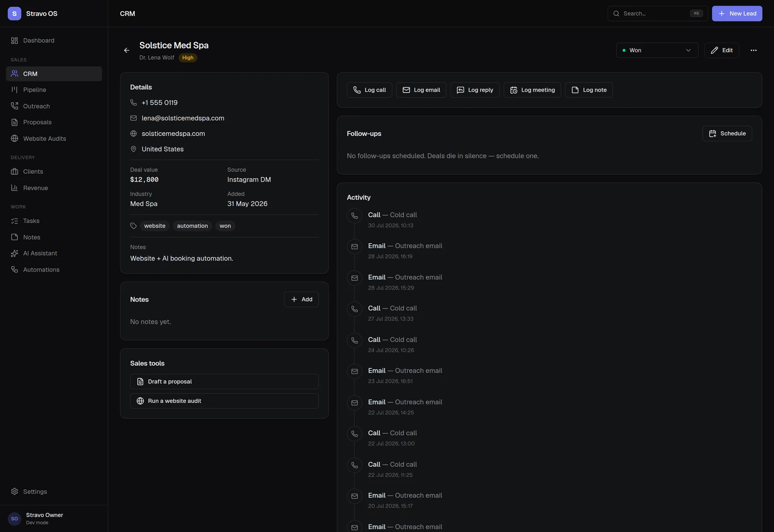This screenshot has height=532, width=774.
Task: Click call icon dated 22 Jul 2026, 13:00
Action: pos(354,434)
